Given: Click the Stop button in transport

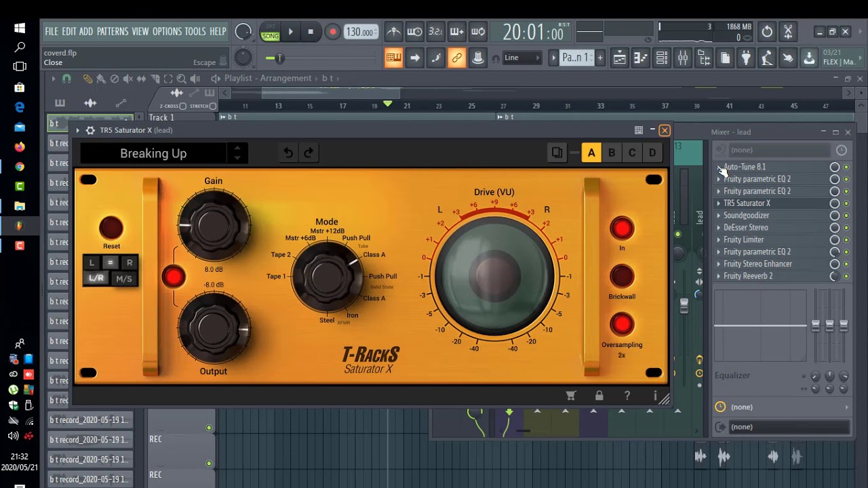Looking at the screenshot, I should pos(311,32).
